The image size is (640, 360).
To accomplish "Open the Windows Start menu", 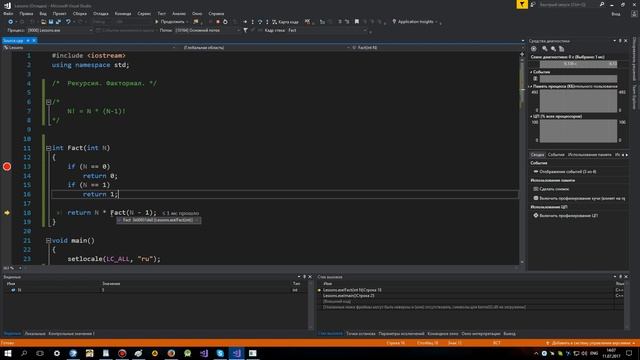I will point(8,353).
